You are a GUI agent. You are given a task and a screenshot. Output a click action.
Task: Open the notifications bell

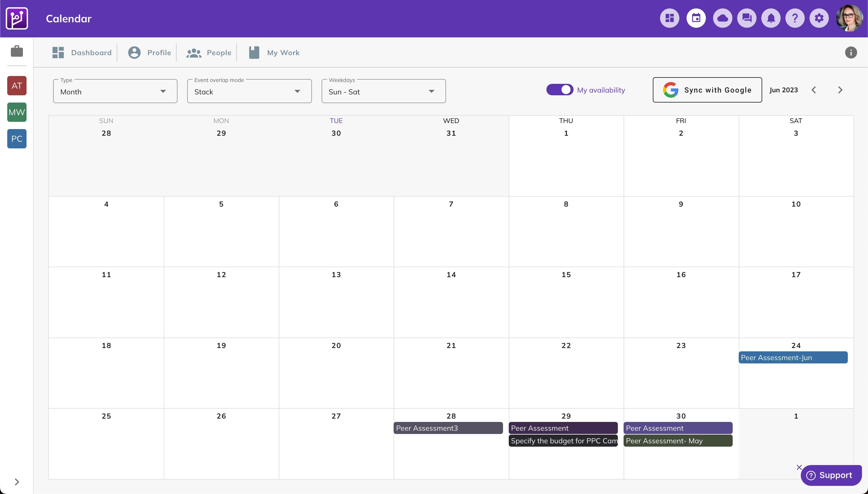[x=771, y=18]
